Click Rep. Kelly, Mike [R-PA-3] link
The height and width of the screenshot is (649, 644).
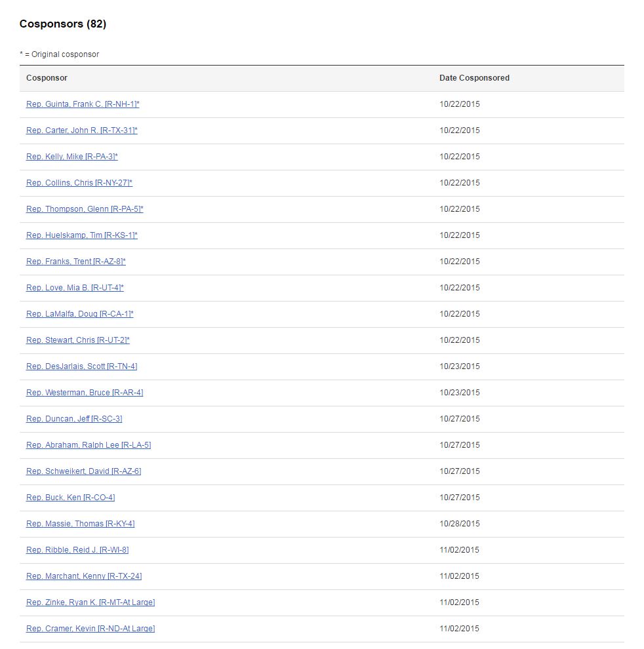(72, 157)
